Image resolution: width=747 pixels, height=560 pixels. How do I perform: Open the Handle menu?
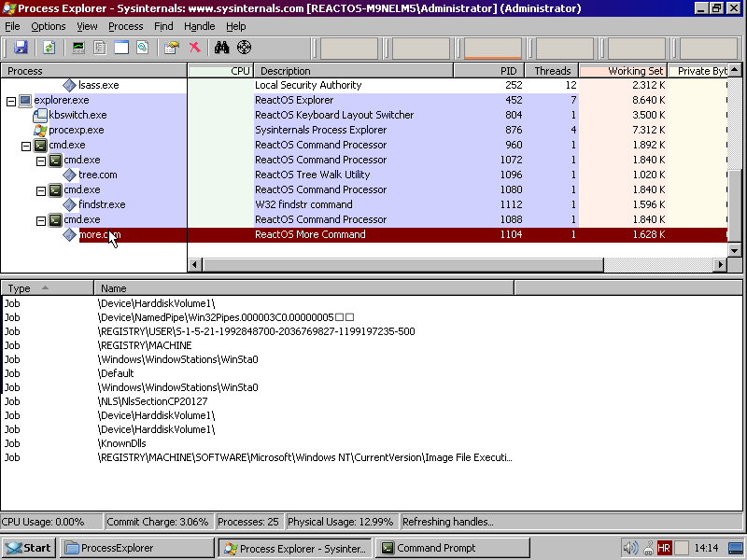click(x=199, y=26)
